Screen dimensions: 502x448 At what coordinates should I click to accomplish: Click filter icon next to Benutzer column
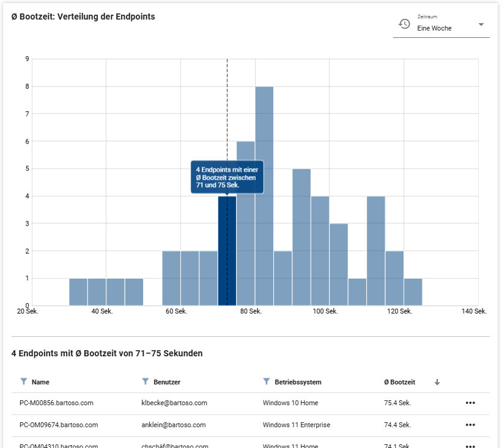point(146,381)
